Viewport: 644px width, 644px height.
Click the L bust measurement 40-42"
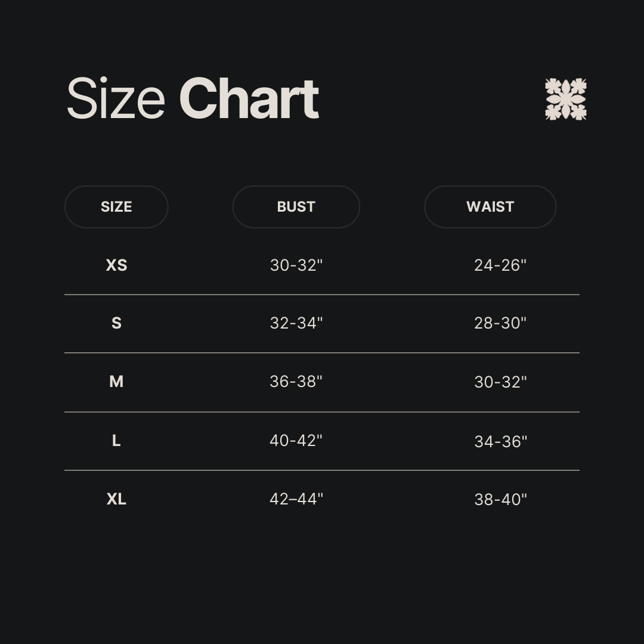[296, 441]
